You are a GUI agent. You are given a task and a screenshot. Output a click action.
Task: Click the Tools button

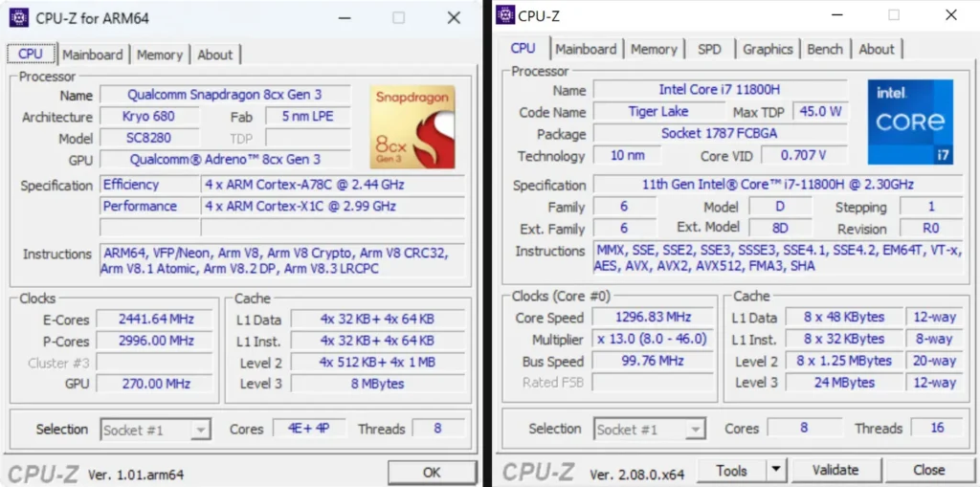tap(732, 470)
